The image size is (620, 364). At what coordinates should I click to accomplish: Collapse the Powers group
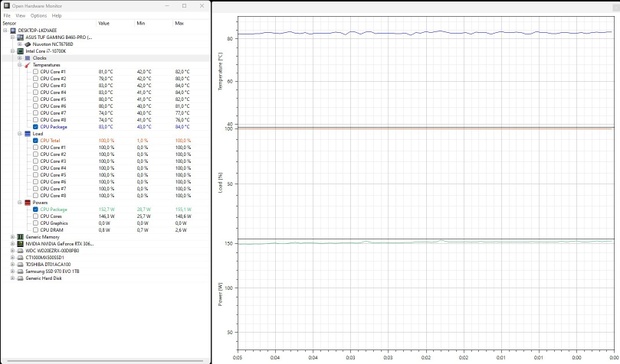[20, 202]
